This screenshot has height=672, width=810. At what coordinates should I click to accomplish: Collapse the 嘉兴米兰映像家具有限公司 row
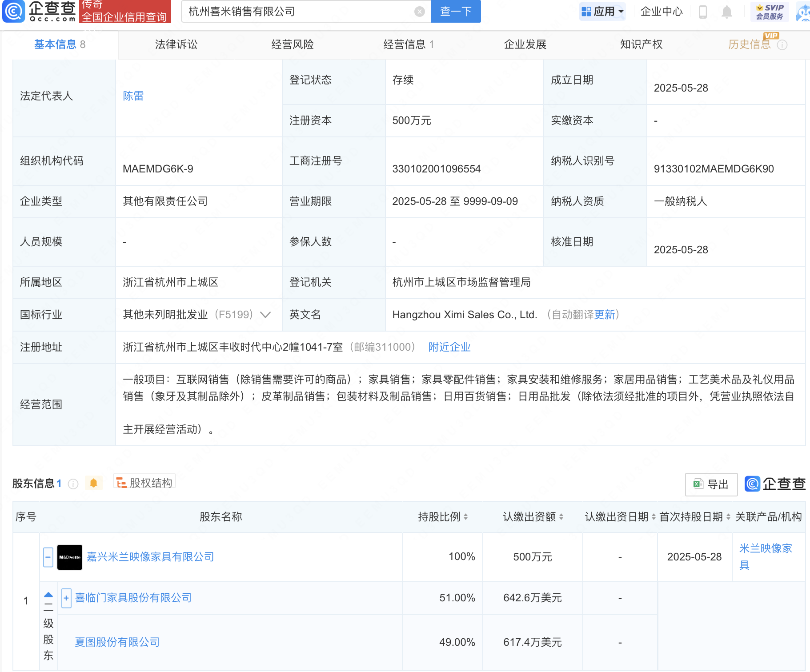click(x=48, y=557)
